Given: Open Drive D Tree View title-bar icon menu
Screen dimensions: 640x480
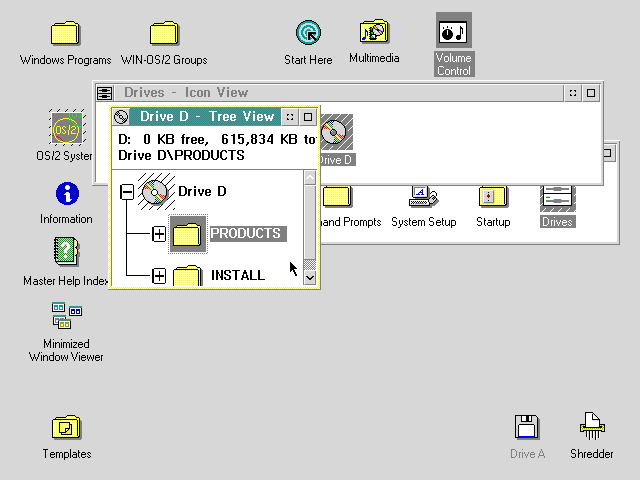Looking at the screenshot, I should point(121,117).
